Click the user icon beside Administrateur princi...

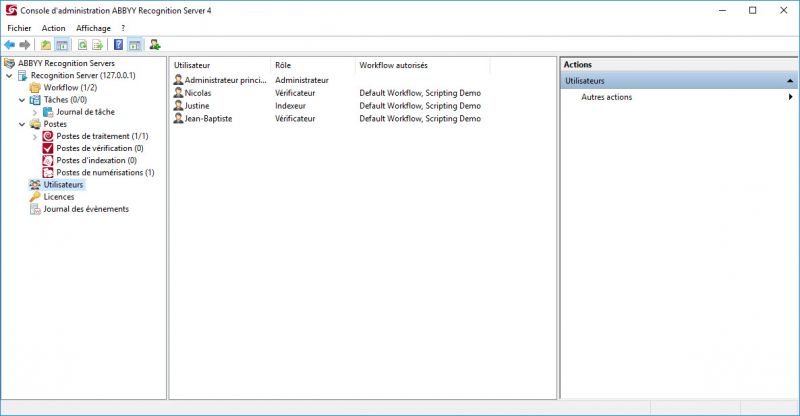178,80
